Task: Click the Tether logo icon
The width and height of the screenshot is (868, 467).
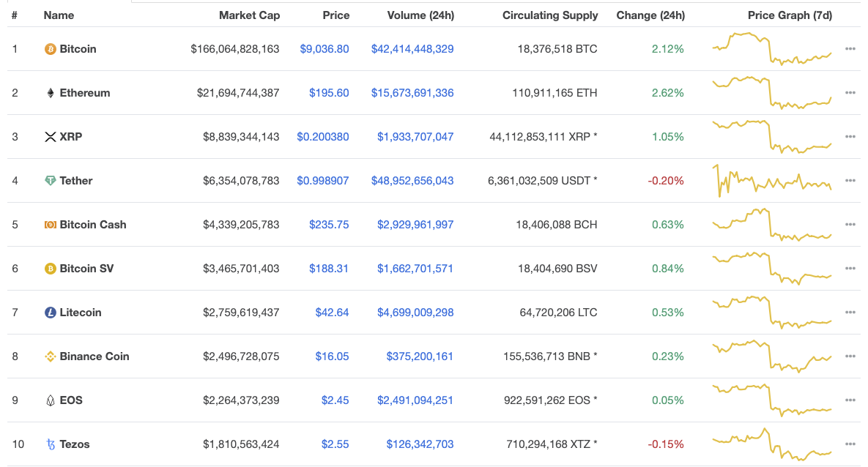Action: click(51, 181)
